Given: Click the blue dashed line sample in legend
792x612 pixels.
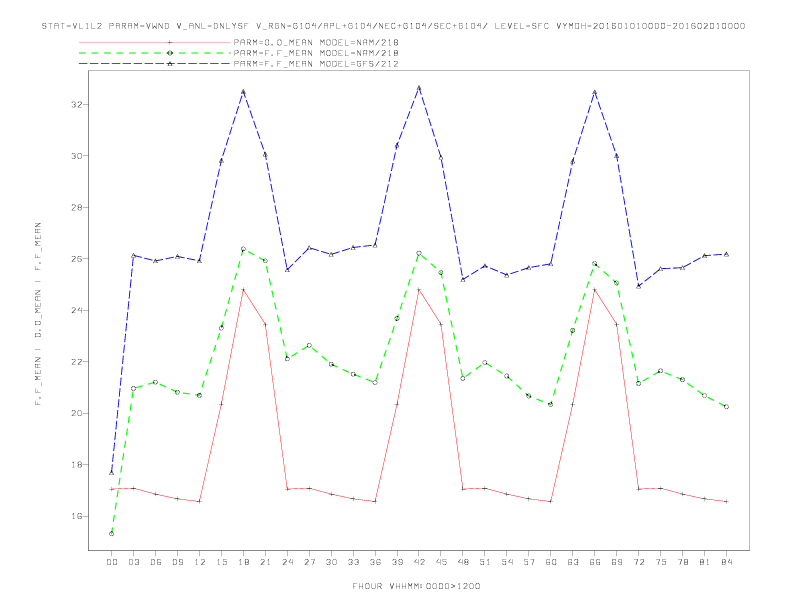Looking at the screenshot, I should (x=155, y=64).
